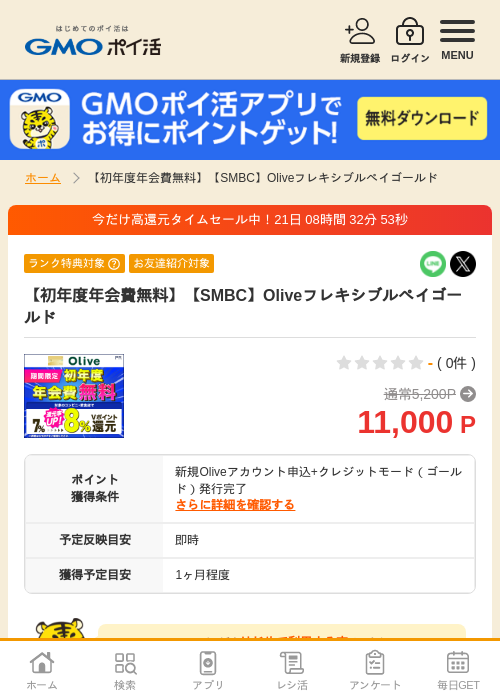The image size is (500, 700).
Task: Click the GMOポイ活 logo
Action: [93, 42]
